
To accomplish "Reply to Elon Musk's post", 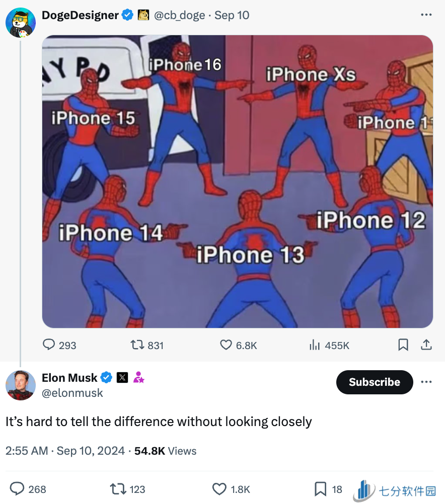I will (18, 489).
